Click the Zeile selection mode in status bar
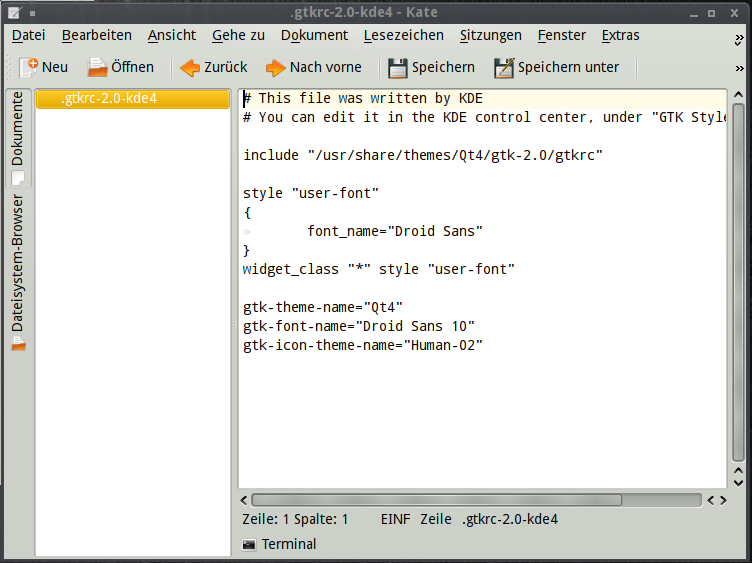Viewport: 752px width, 563px height. click(436, 519)
